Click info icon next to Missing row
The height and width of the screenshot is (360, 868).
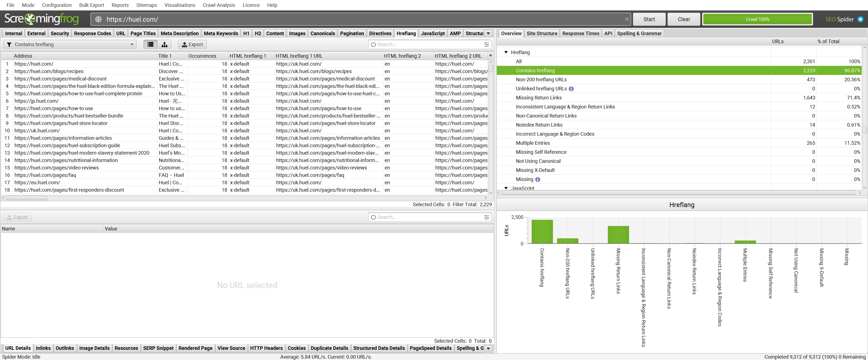click(537, 180)
